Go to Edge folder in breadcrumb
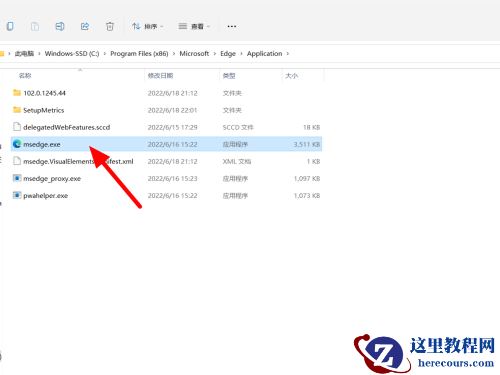 [228, 53]
